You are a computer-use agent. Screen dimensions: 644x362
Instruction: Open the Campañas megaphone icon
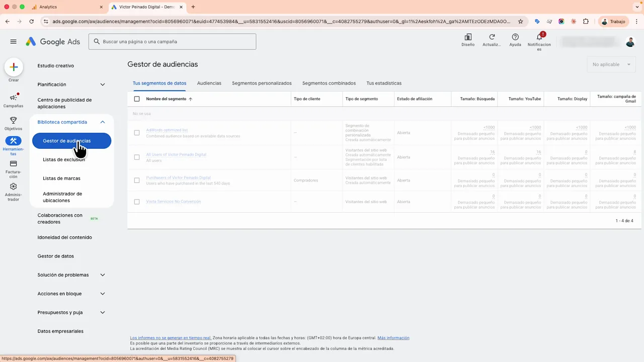14,98
